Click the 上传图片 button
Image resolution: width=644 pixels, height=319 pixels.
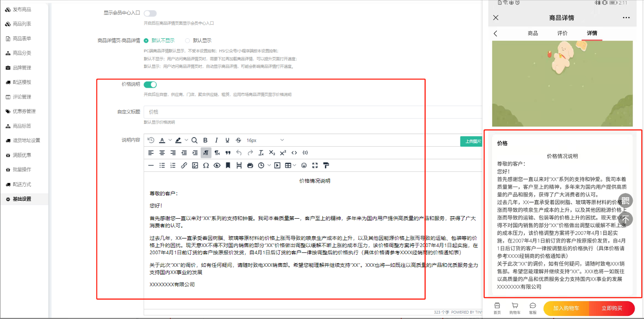point(472,141)
